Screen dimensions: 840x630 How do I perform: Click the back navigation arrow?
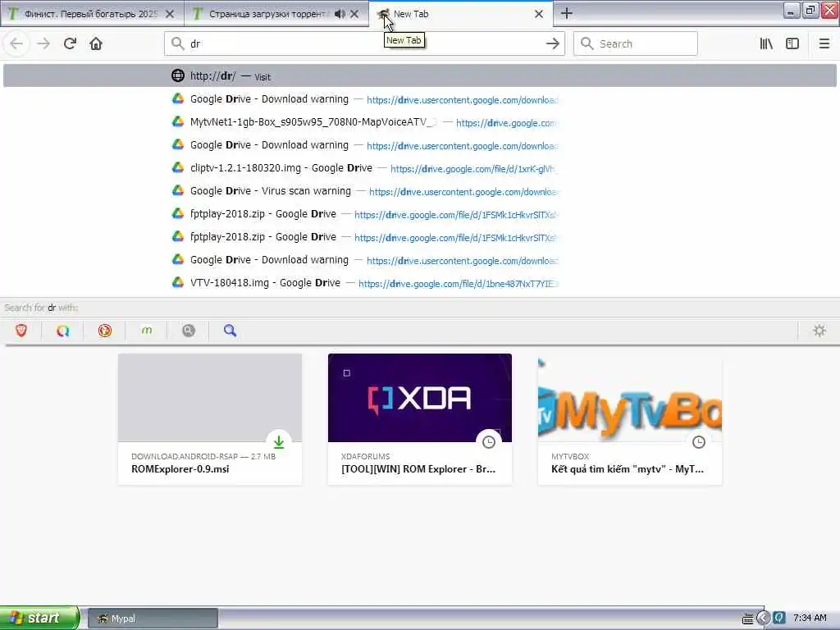pyautogui.click(x=16, y=43)
